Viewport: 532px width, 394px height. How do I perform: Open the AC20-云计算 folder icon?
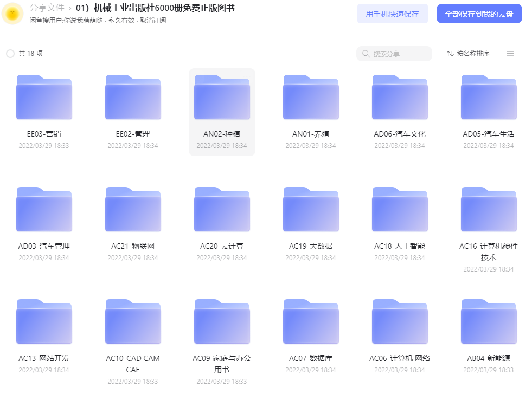(x=222, y=209)
